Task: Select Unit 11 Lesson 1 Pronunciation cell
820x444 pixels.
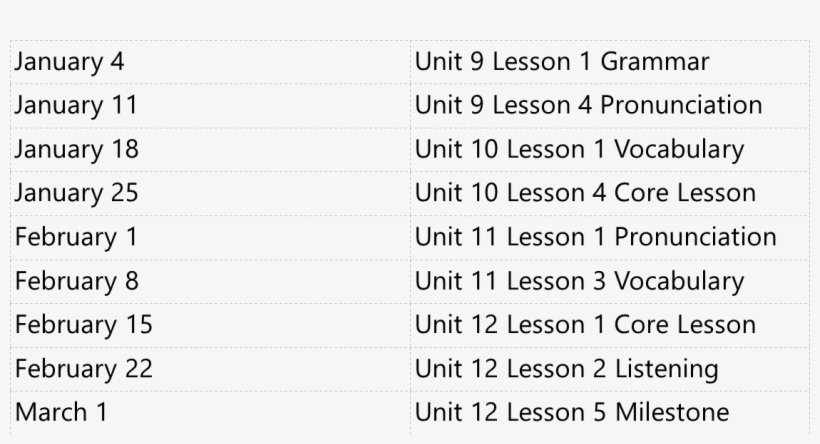Action: click(595, 237)
